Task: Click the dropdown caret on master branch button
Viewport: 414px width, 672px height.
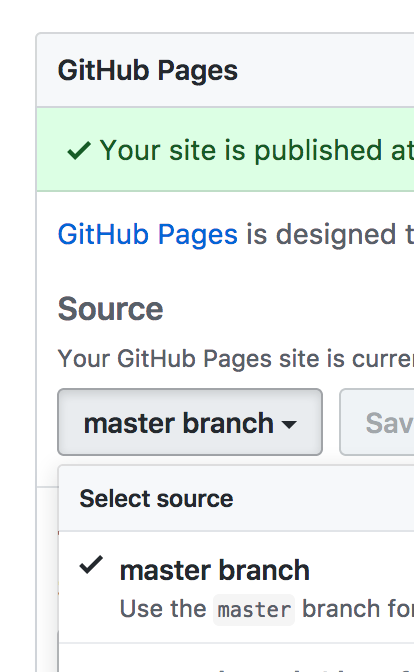Action: click(289, 424)
